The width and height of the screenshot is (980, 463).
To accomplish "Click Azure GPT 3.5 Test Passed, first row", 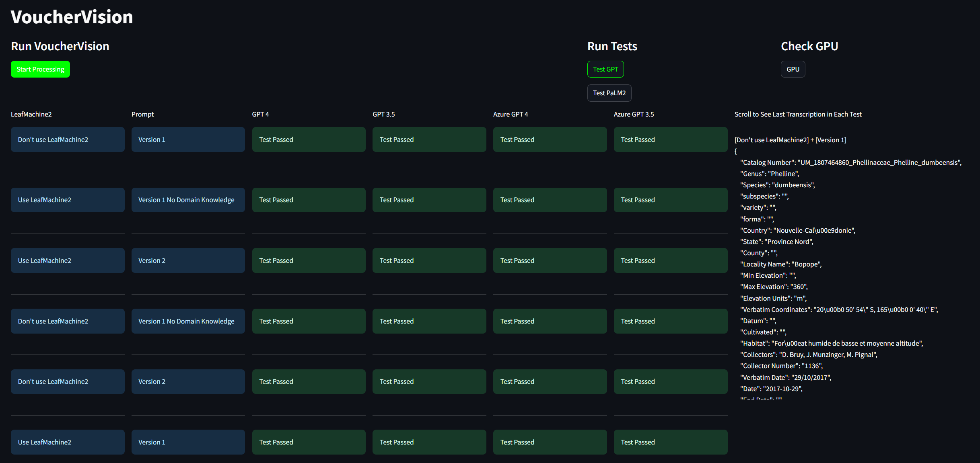I will [x=670, y=139].
